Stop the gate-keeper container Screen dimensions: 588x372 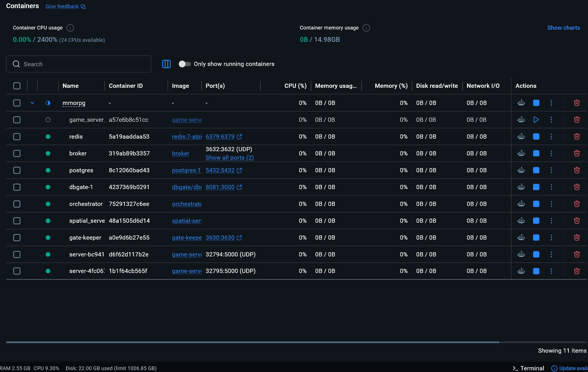pos(536,238)
